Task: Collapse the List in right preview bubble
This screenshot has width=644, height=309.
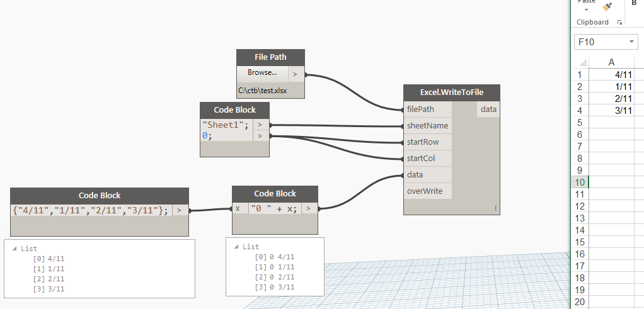Action: [236, 247]
